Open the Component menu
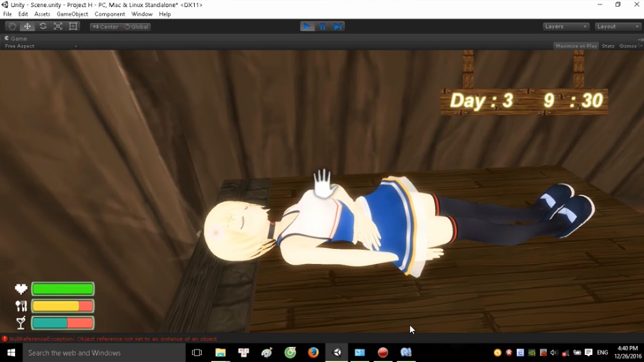This screenshot has height=362, width=644. (110, 14)
